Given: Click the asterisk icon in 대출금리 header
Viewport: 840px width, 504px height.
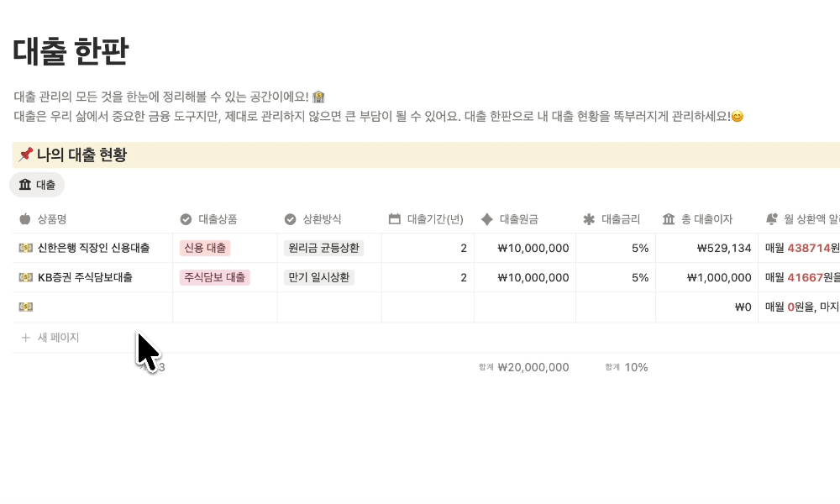Looking at the screenshot, I should [589, 219].
